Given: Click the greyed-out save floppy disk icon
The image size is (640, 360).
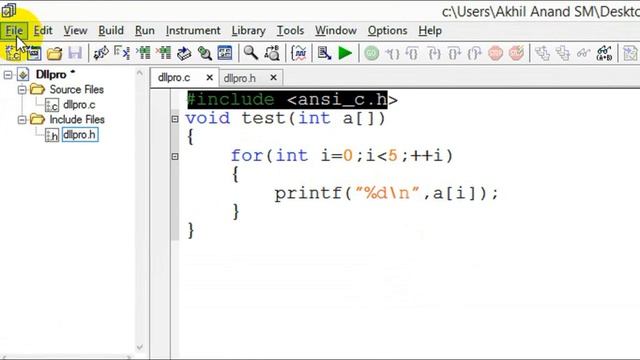Looking at the screenshot, I should [75, 53].
